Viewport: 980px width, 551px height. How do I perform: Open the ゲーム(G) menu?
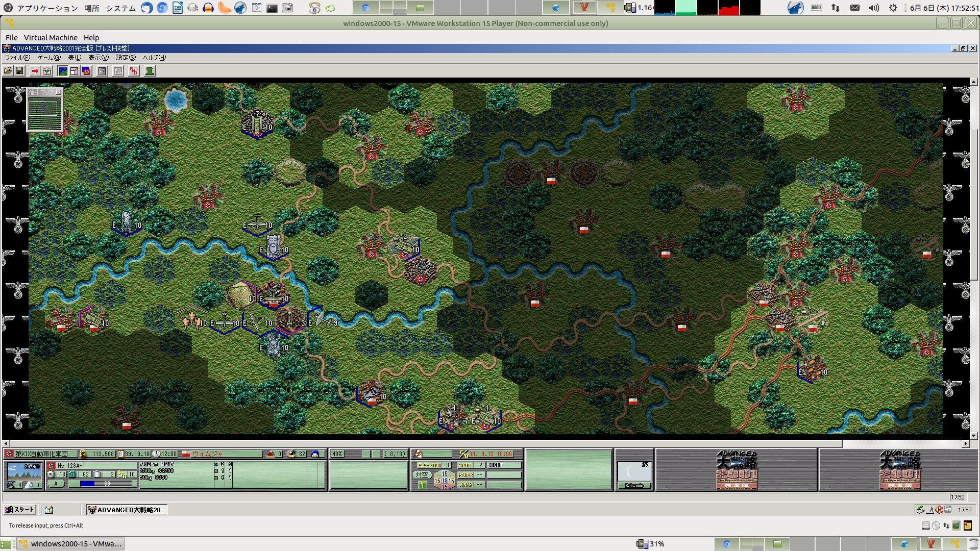49,58
